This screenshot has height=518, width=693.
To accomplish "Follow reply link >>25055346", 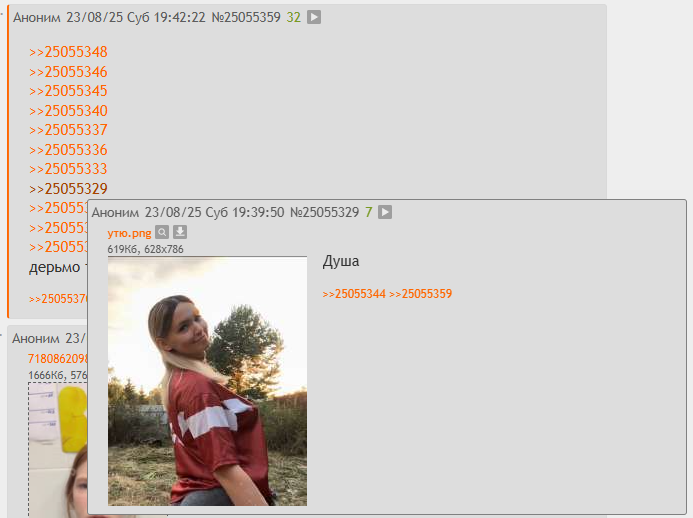I will point(68,72).
